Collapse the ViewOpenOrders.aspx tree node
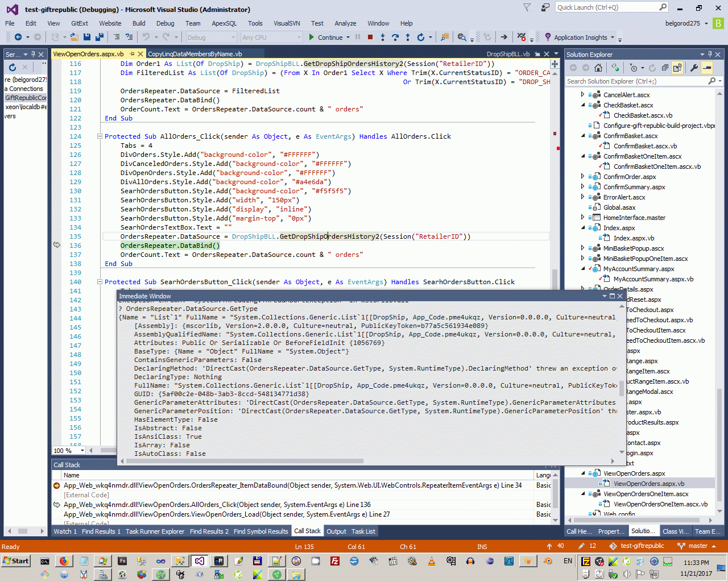The height and width of the screenshot is (582, 728). click(x=582, y=473)
